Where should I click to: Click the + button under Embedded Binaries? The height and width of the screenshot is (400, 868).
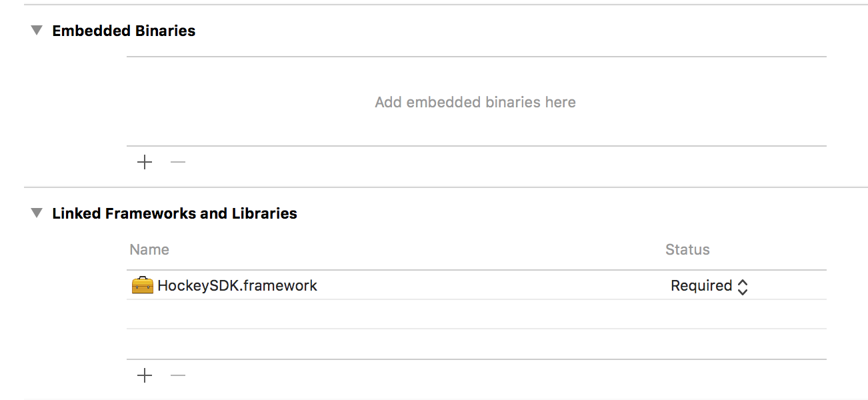pos(144,161)
